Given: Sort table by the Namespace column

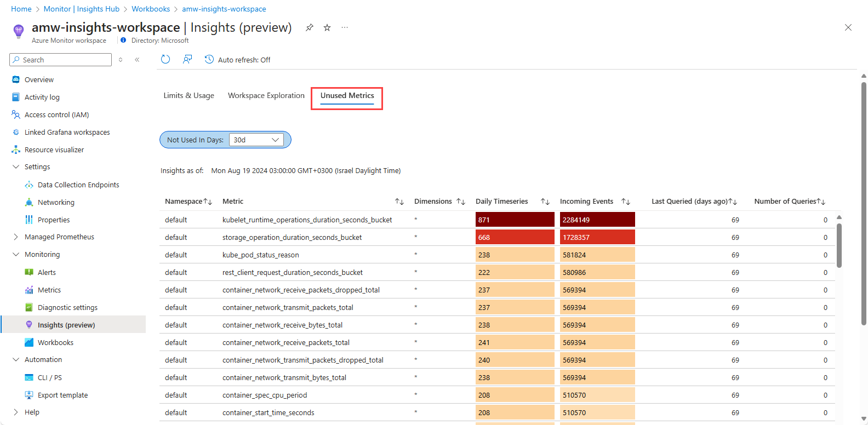Looking at the screenshot, I should tap(208, 202).
